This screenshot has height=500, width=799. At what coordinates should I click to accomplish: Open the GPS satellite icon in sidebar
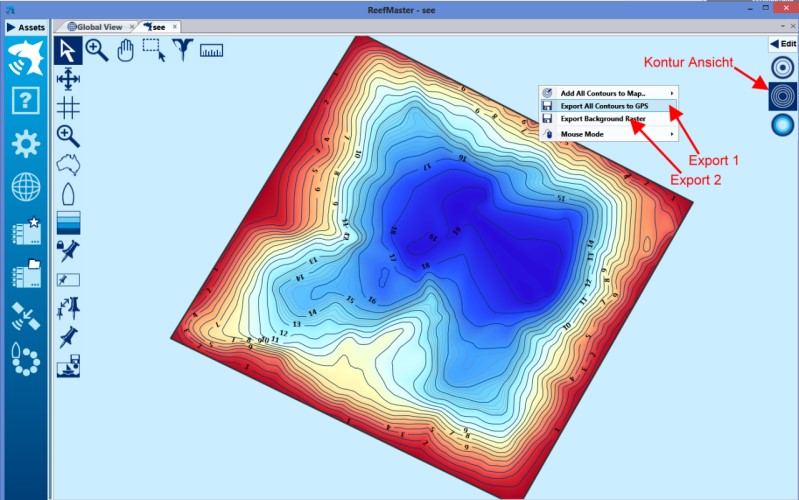point(25,316)
